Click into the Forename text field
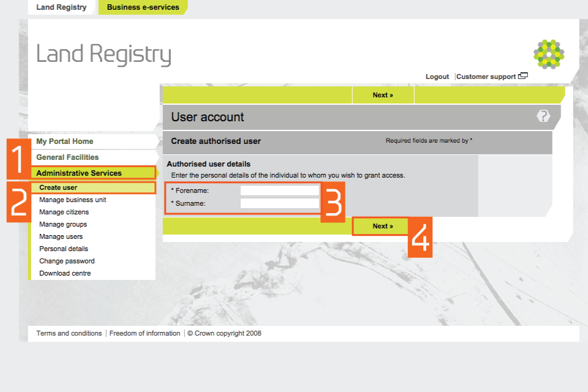Screen dimensions: 588x392 [279, 190]
